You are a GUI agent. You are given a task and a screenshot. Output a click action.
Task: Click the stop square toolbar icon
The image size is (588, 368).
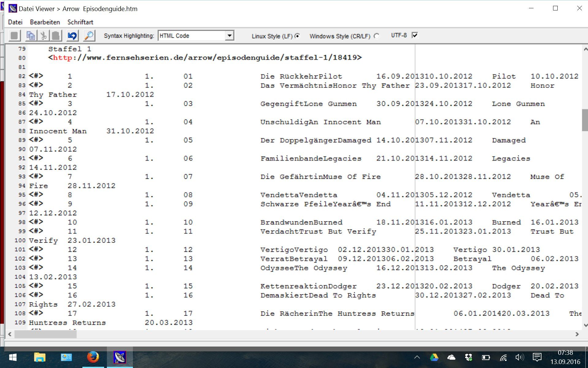click(x=14, y=36)
